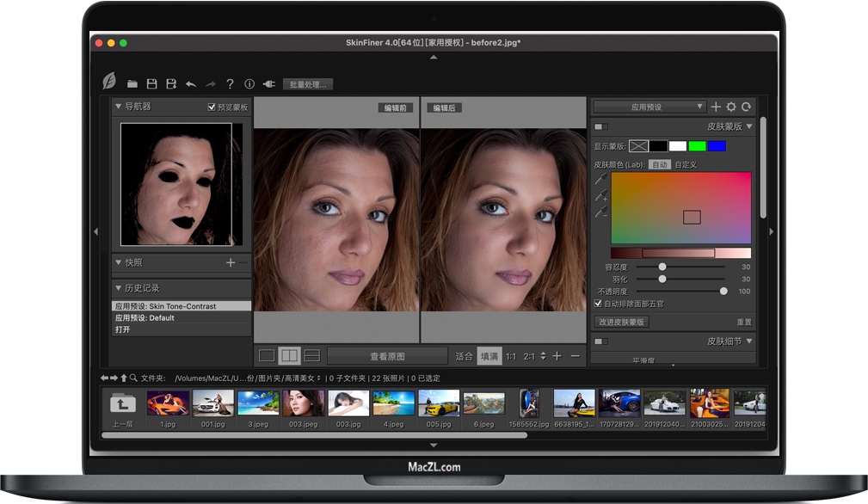Open preset settings with the gear icon
This screenshot has width=868, height=504.
point(729,107)
